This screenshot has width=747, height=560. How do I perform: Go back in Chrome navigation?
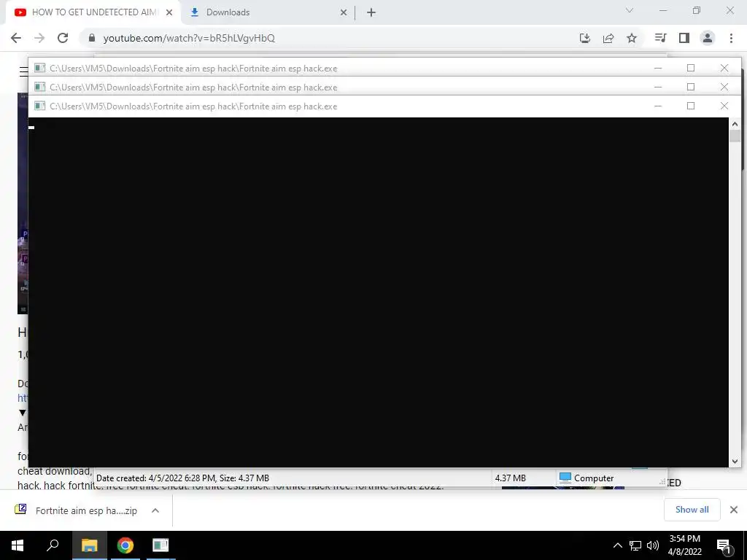(x=16, y=38)
